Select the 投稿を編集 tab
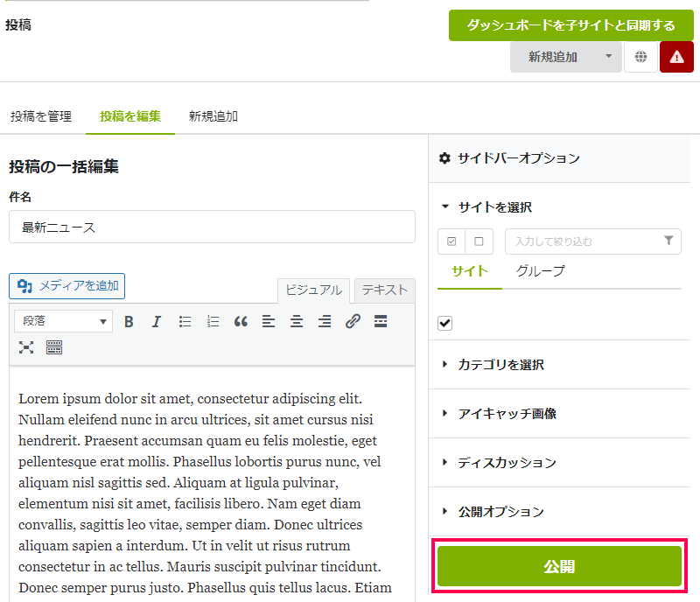700x602 pixels. pos(130,116)
